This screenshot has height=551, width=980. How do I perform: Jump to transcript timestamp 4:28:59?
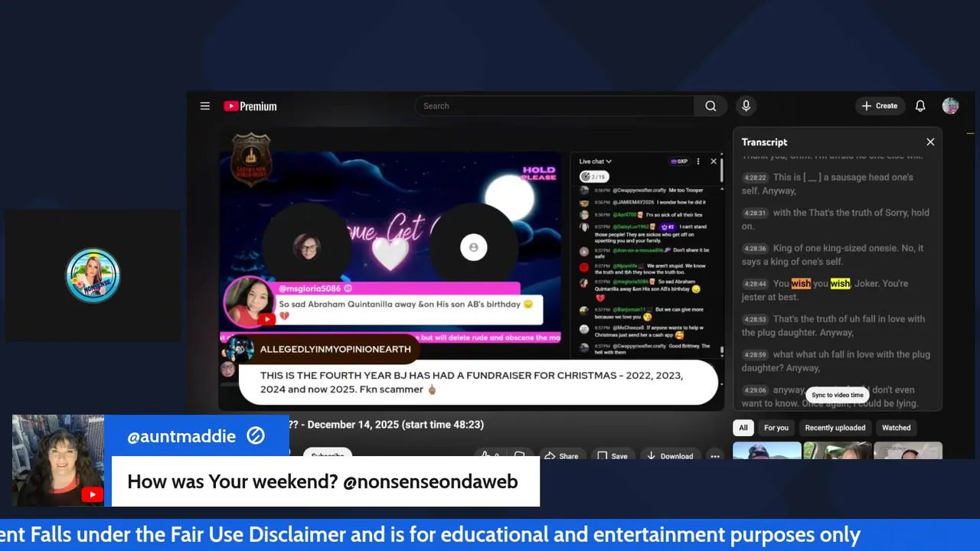tap(756, 354)
